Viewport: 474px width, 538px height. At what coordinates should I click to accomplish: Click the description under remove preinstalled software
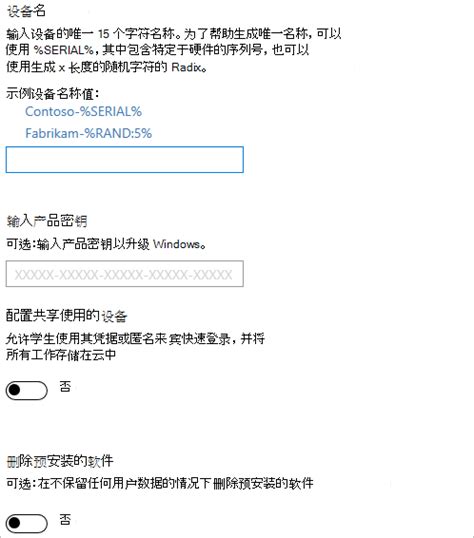point(160,483)
